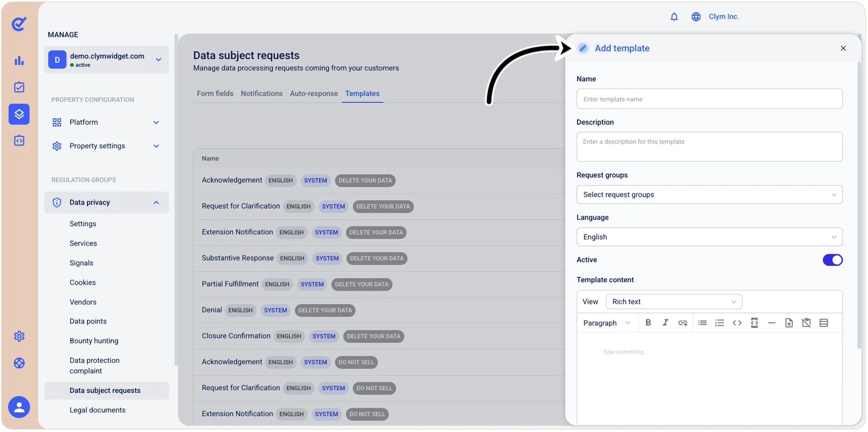Select the Templates tab

point(362,94)
